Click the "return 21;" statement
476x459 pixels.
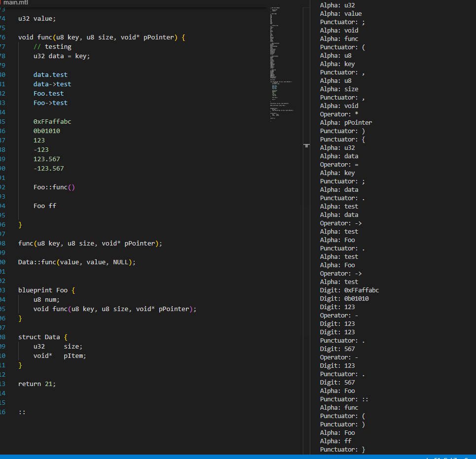37,384
